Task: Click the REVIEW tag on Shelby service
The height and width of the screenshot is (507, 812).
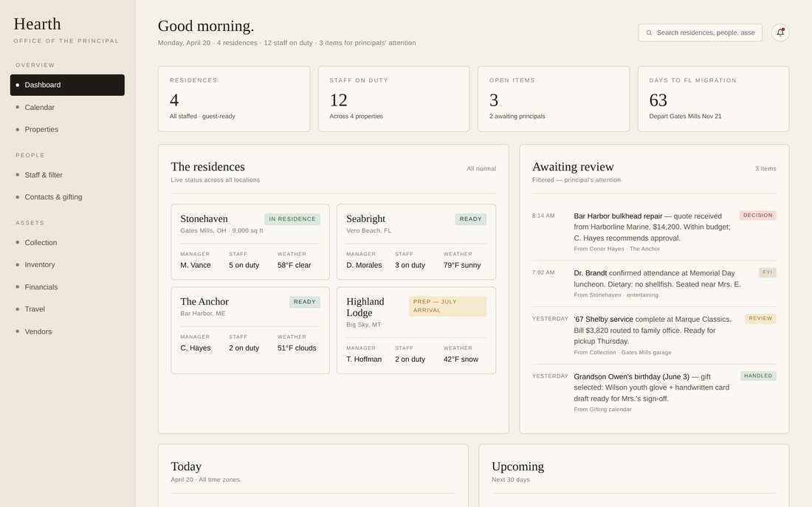Action: click(760, 319)
